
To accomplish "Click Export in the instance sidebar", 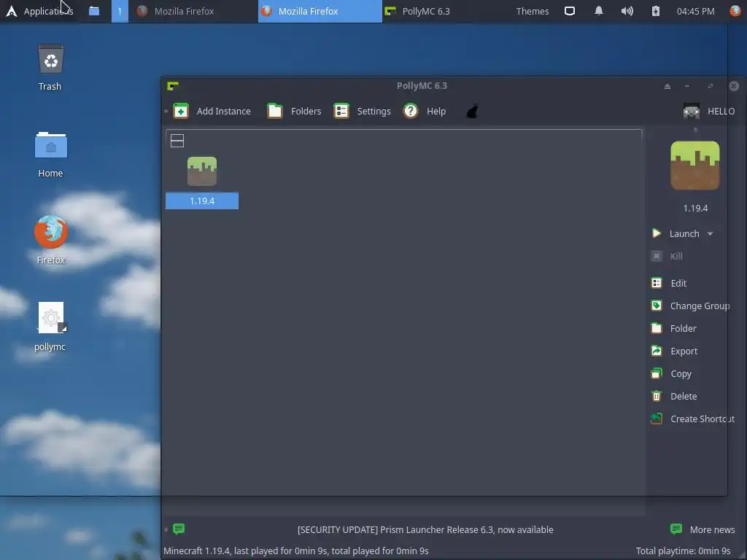I will (674, 351).
